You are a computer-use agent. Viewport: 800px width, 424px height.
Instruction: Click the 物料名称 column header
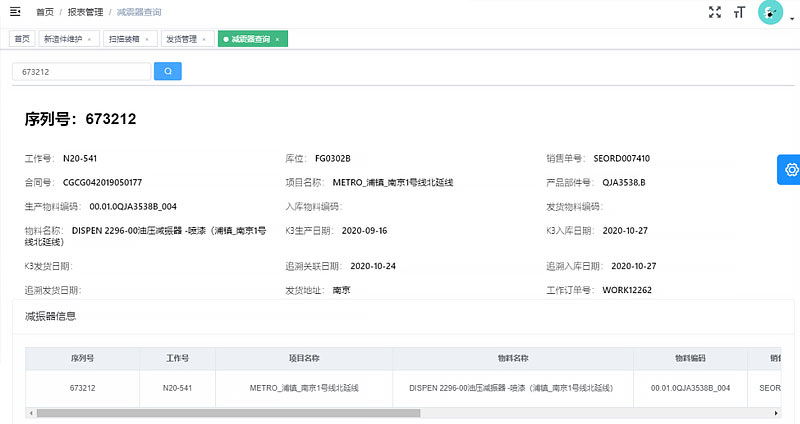[x=512, y=357]
